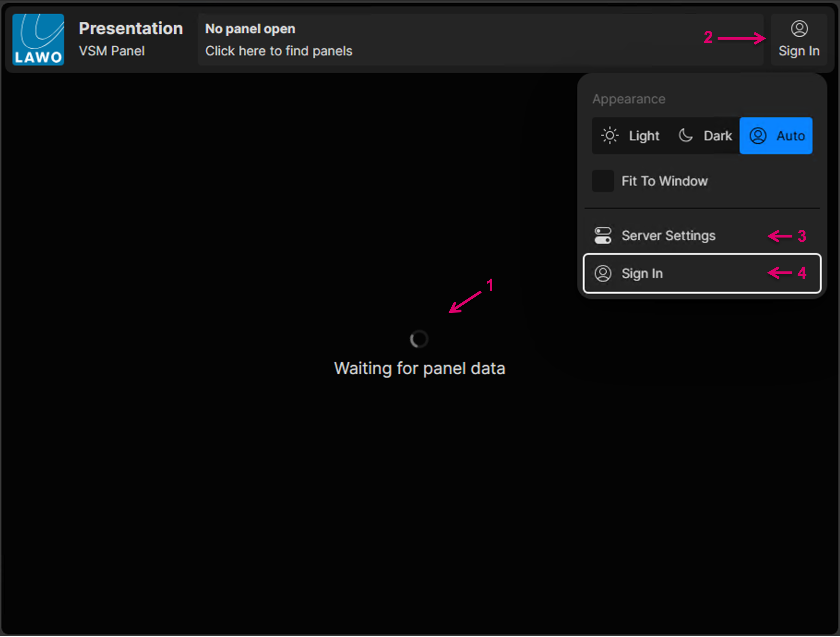Click the Presentation title text
This screenshot has height=637, width=840.
[131, 28]
